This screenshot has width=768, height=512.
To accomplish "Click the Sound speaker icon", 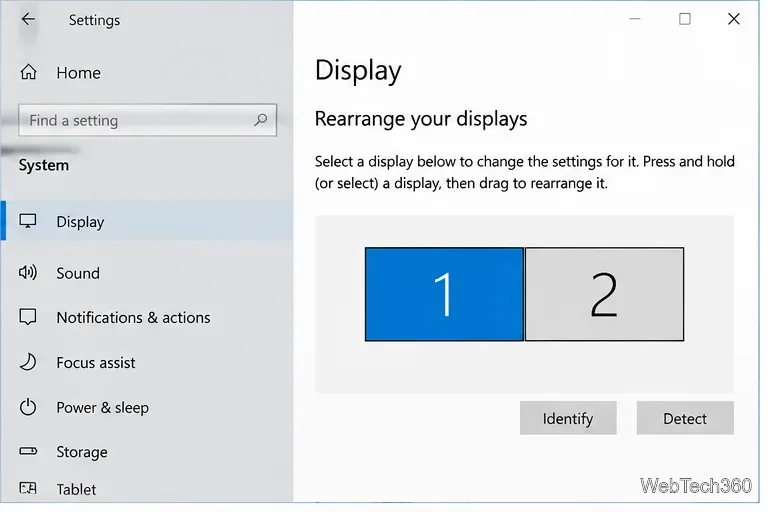I will 28,272.
